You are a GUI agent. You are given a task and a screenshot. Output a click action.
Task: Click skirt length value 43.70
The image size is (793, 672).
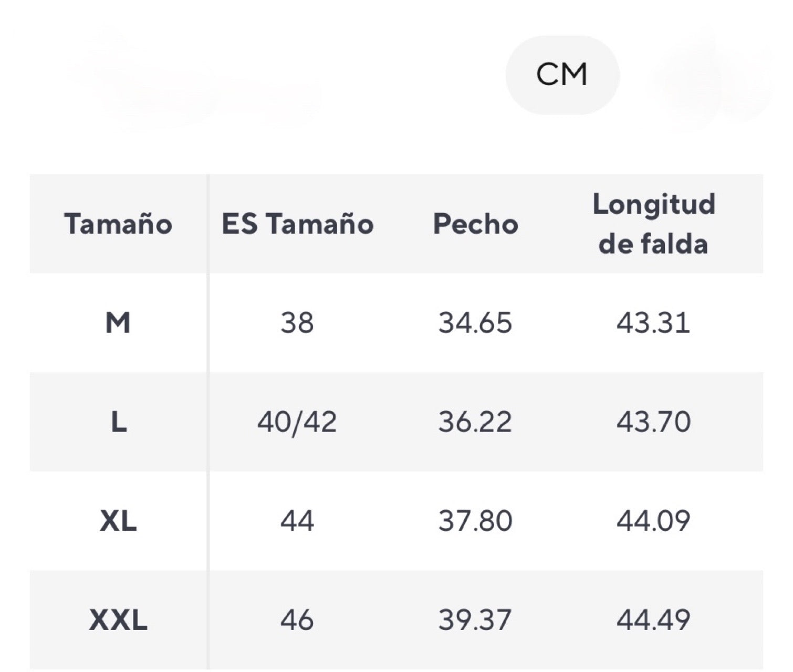(653, 422)
